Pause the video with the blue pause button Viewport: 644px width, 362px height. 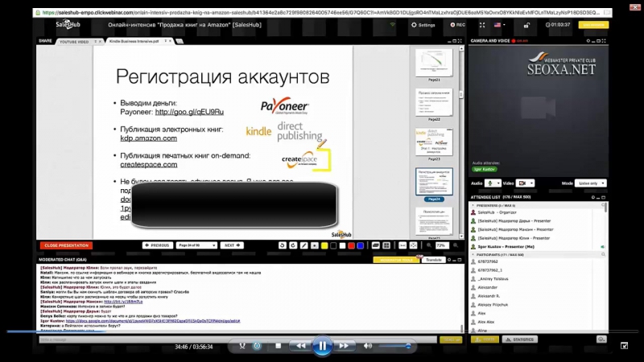pyautogui.click(x=323, y=346)
